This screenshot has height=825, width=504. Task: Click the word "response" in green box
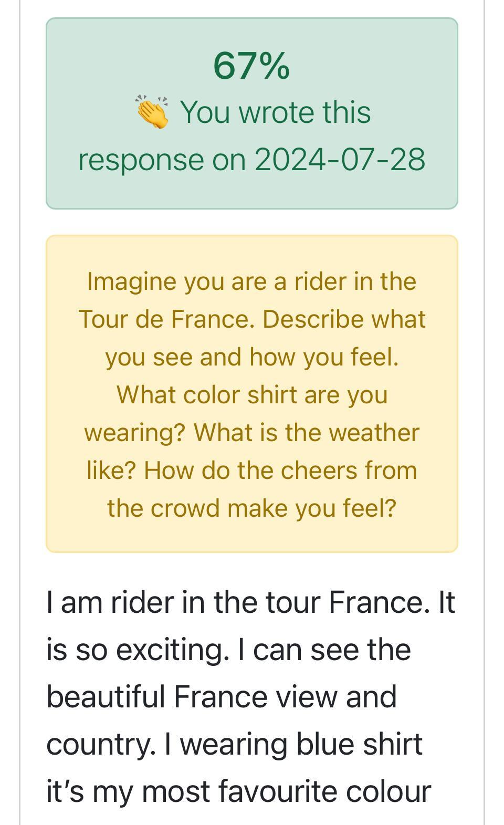coord(141,159)
